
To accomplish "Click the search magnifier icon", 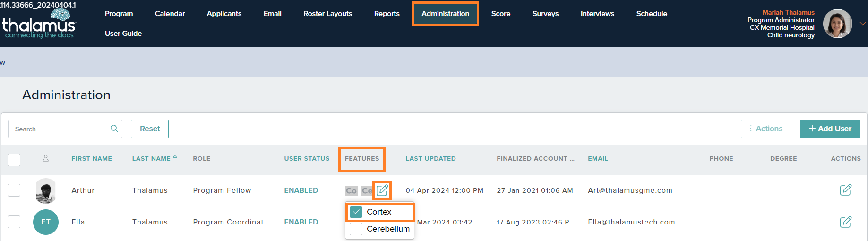I will pyautogui.click(x=114, y=129).
